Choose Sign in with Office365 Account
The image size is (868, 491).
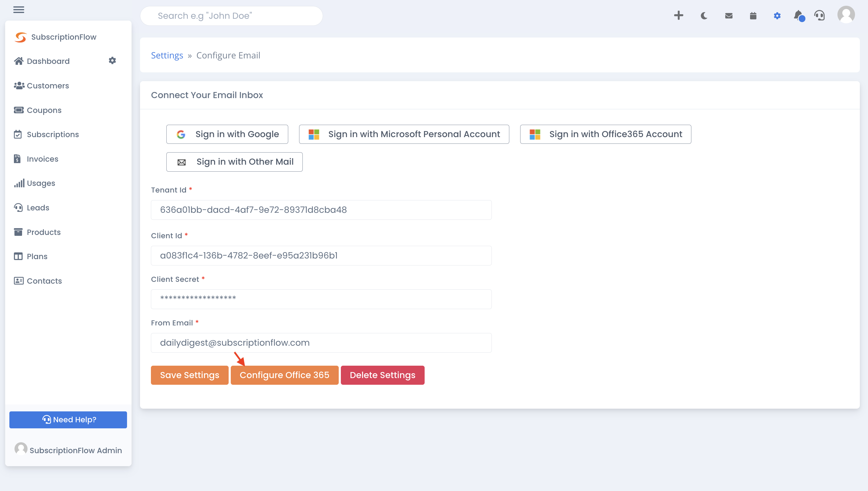click(605, 134)
